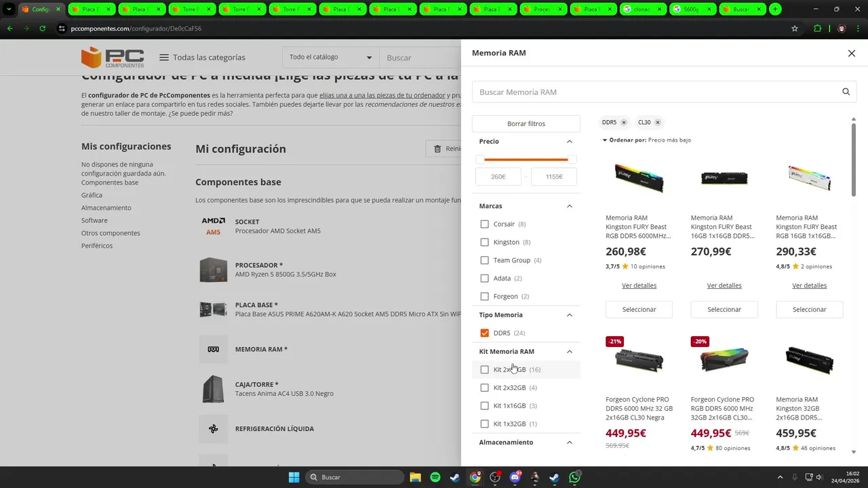The height and width of the screenshot is (488, 868).
Task: Show hidden system tray icons
Action: tap(780, 477)
